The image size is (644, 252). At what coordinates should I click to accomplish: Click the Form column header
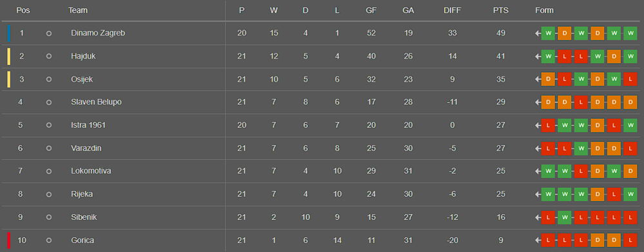coord(544,11)
